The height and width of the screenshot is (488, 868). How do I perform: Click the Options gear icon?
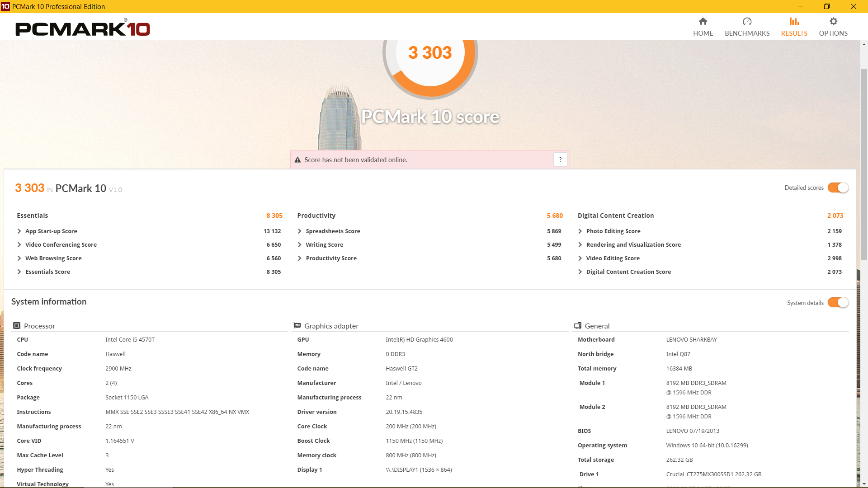tap(833, 21)
